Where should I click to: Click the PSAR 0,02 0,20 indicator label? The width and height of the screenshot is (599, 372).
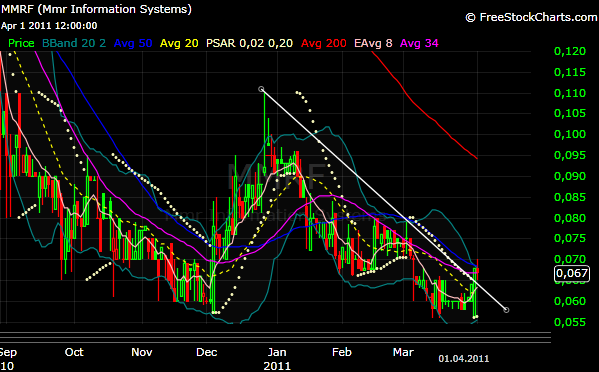tap(249, 43)
